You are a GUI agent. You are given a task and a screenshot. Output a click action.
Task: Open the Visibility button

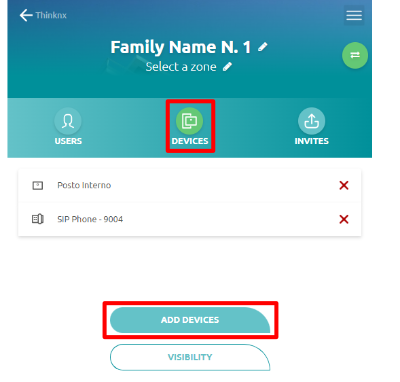[x=190, y=357]
